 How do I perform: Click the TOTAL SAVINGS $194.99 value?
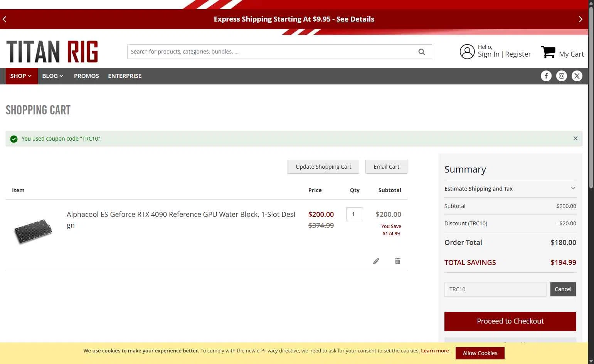point(563,263)
